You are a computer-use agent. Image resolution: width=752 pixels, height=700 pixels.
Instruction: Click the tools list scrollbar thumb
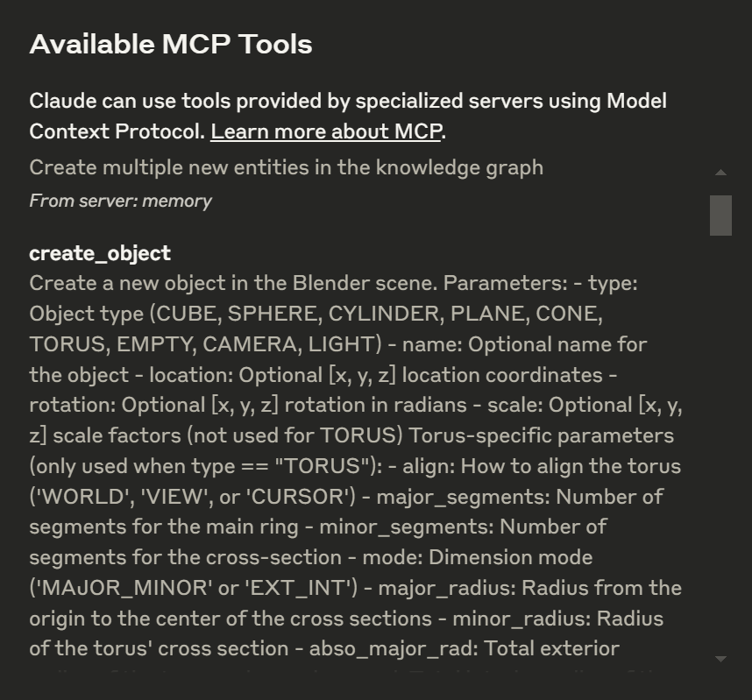(x=720, y=216)
